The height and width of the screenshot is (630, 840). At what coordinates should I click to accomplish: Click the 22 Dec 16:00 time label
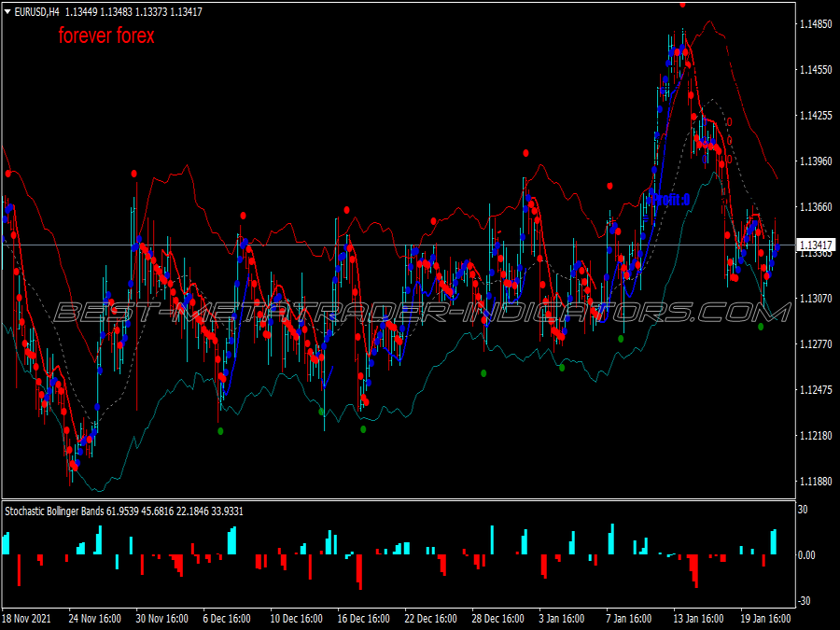(430, 618)
